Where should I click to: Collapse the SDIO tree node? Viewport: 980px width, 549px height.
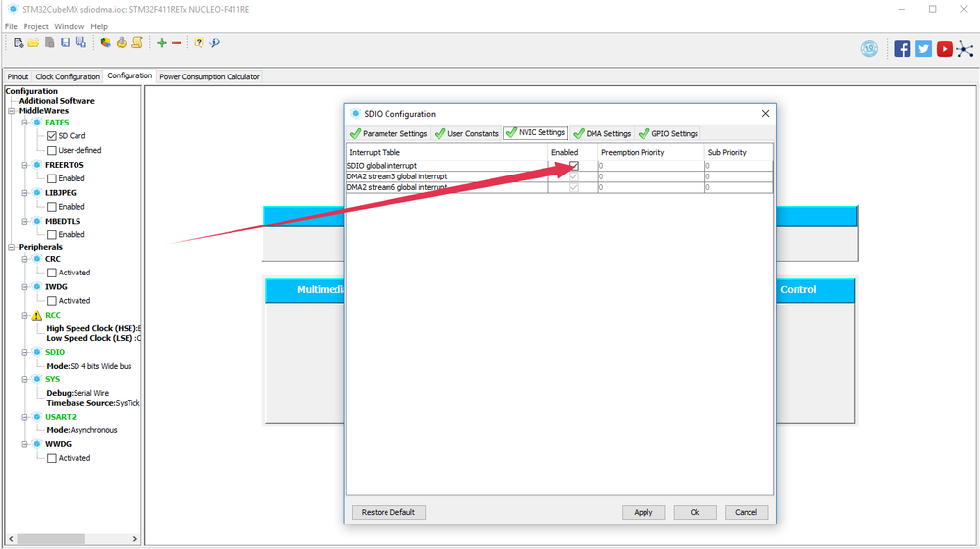tap(25, 352)
